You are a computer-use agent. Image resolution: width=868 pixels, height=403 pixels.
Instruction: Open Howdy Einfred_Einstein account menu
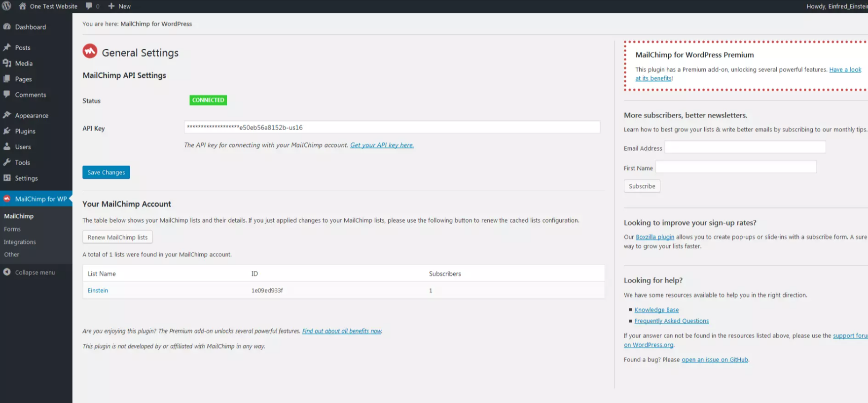click(x=837, y=6)
